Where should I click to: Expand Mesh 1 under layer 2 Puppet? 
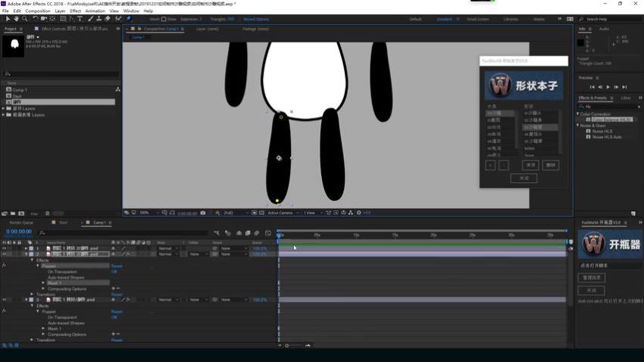click(x=43, y=283)
